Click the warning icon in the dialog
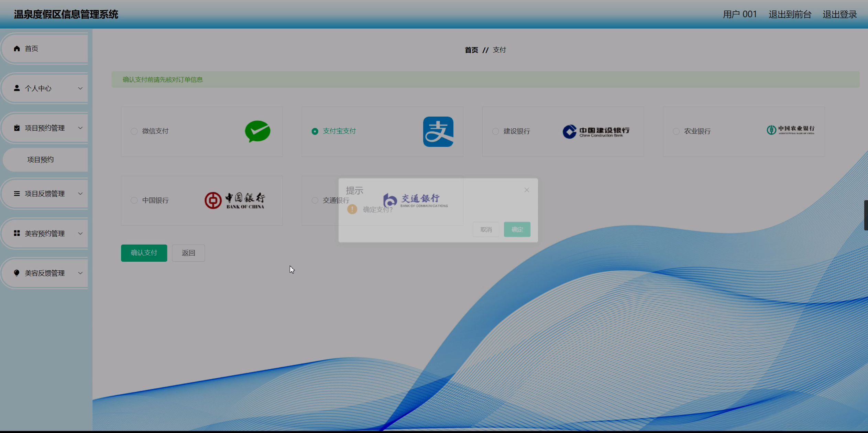This screenshot has width=868, height=433. 352,209
